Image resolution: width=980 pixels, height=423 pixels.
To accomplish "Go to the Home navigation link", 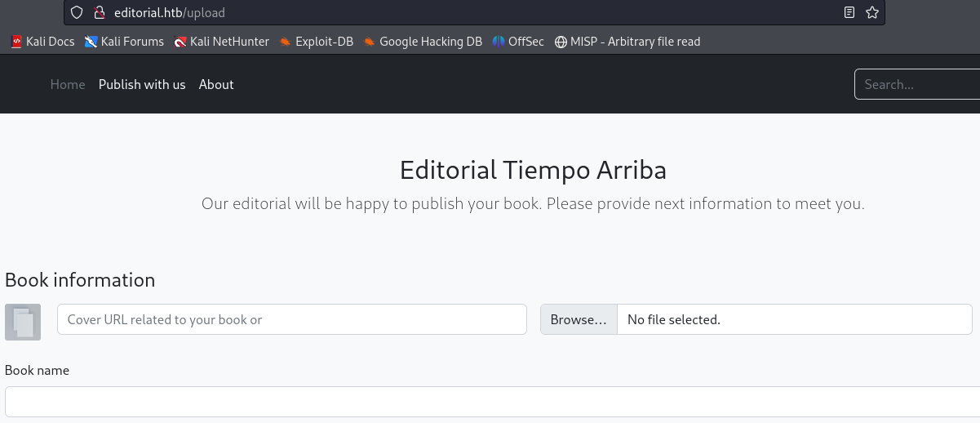I will tap(68, 84).
